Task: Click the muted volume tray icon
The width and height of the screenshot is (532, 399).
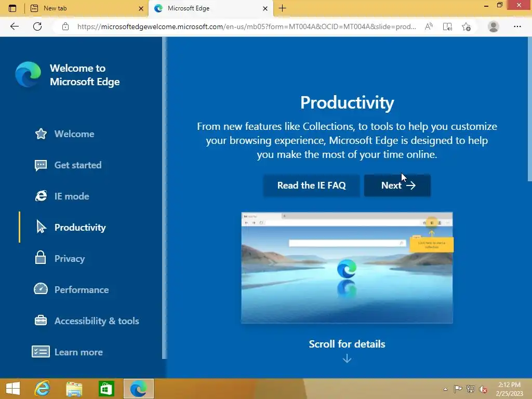Action: coord(483,389)
